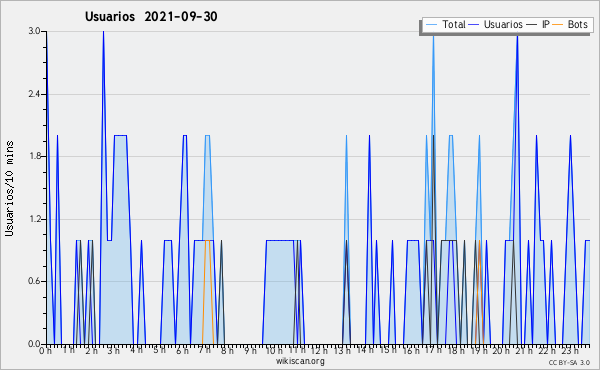Click the wikiscan.org label below the chart

(300, 361)
